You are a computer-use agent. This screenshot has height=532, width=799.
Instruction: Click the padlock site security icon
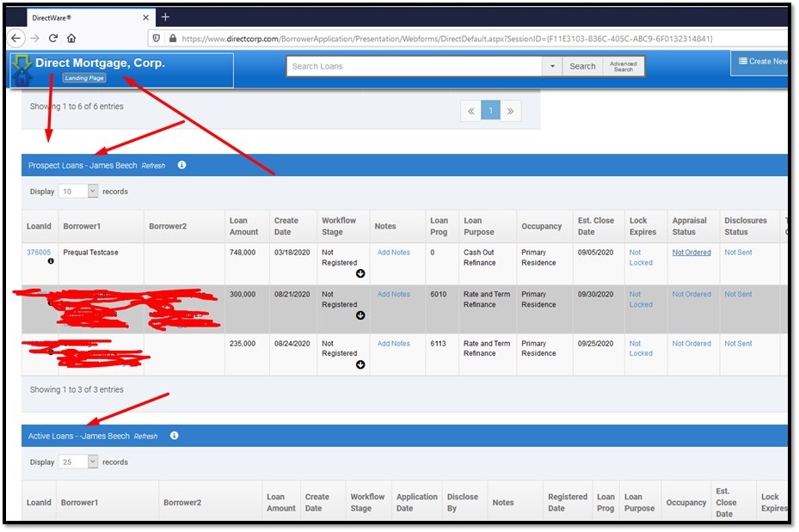[173, 39]
